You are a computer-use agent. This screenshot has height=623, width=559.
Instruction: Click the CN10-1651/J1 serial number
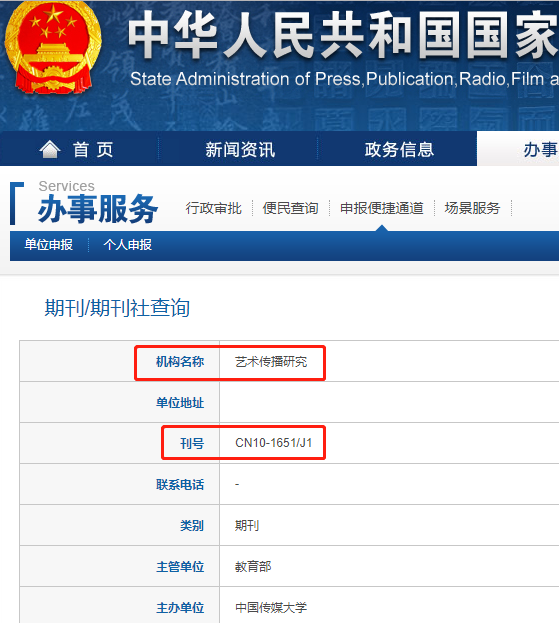[x=274, y=443]
